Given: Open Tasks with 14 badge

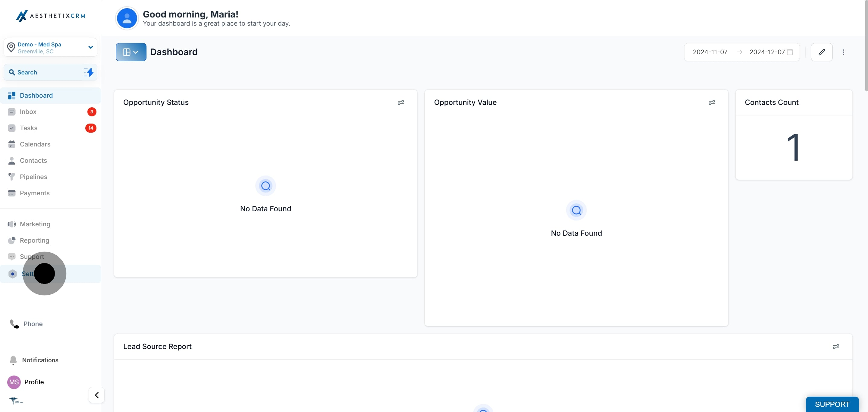Looking at the screenshot, I should pos(29,128).
